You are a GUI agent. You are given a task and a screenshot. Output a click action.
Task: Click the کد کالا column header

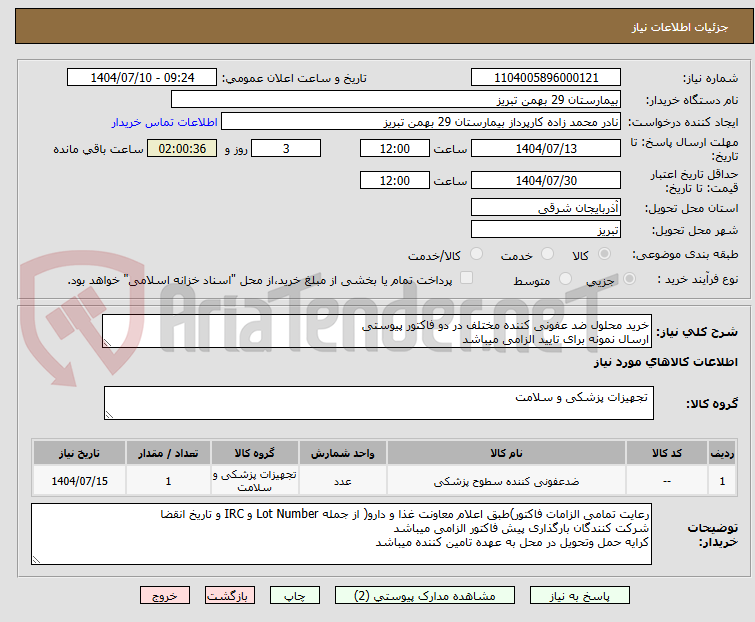666,453
